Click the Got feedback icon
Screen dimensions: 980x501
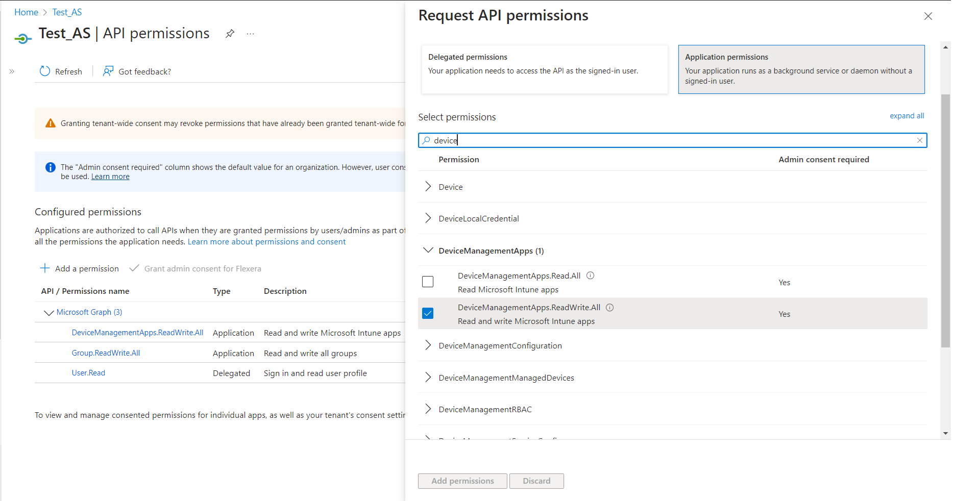point(108,71)
